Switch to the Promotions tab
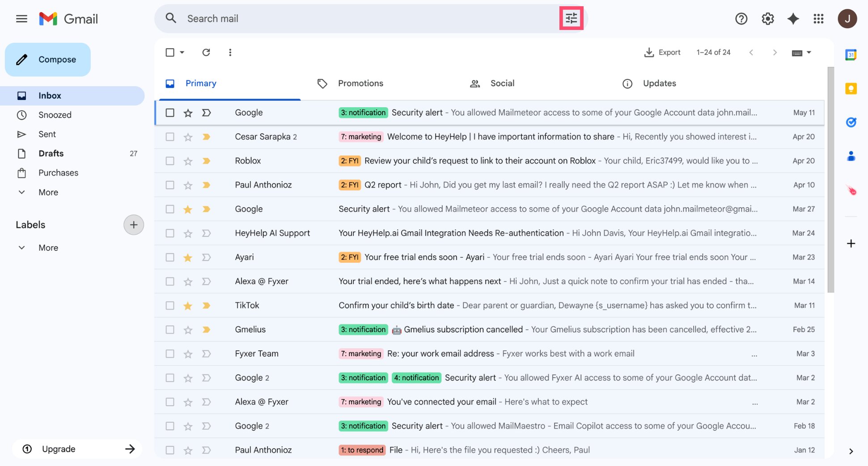Screen dimensions: 868x466 pyautogui.click(x=360, y=84)
